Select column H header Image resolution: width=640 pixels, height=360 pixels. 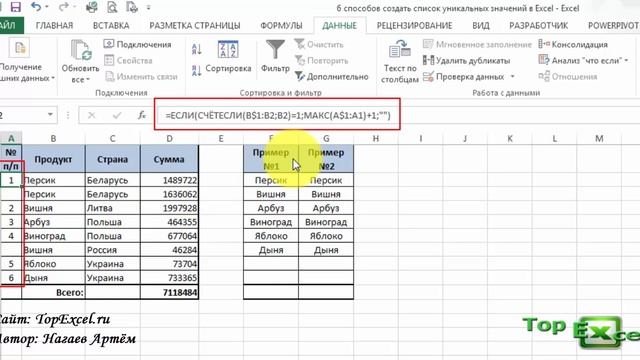point(376,139)
